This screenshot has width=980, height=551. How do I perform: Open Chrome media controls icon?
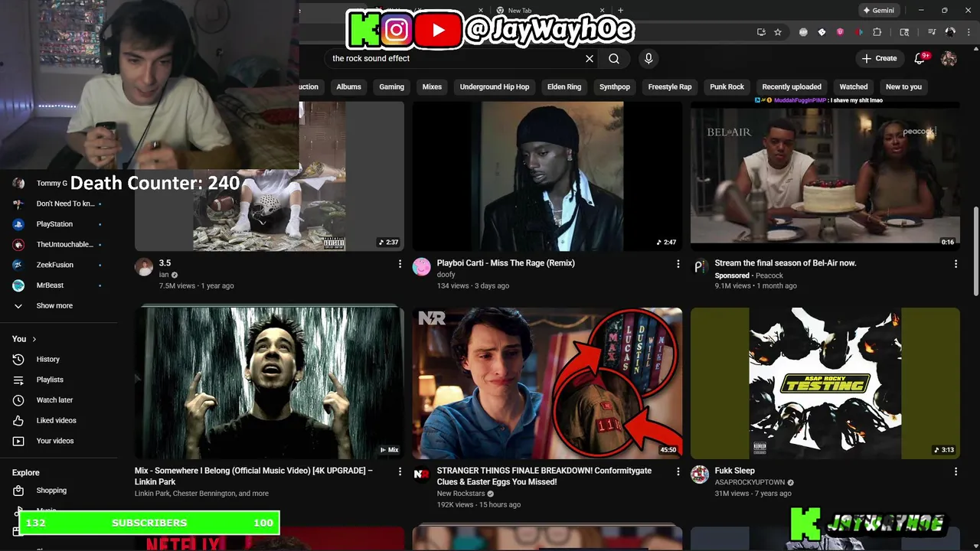[932, 32]
